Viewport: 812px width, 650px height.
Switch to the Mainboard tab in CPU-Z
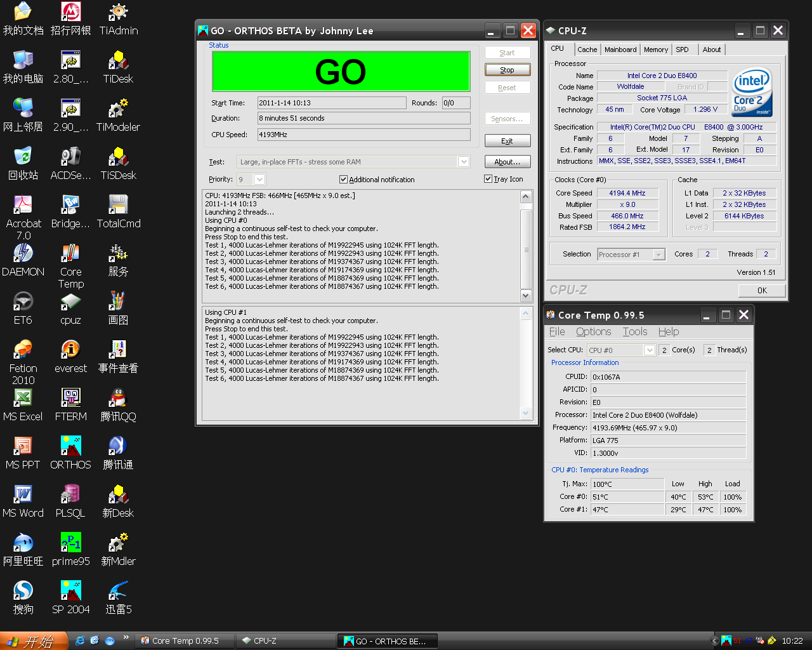620,50
